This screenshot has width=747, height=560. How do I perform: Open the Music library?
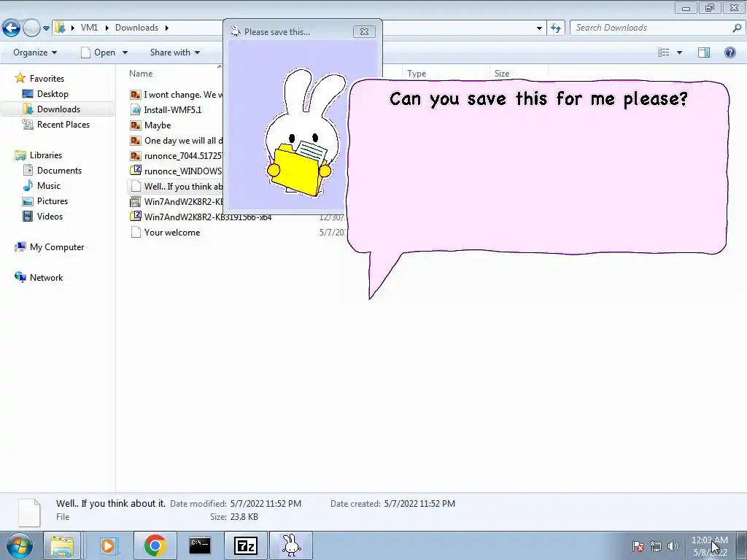pos(49,186)
